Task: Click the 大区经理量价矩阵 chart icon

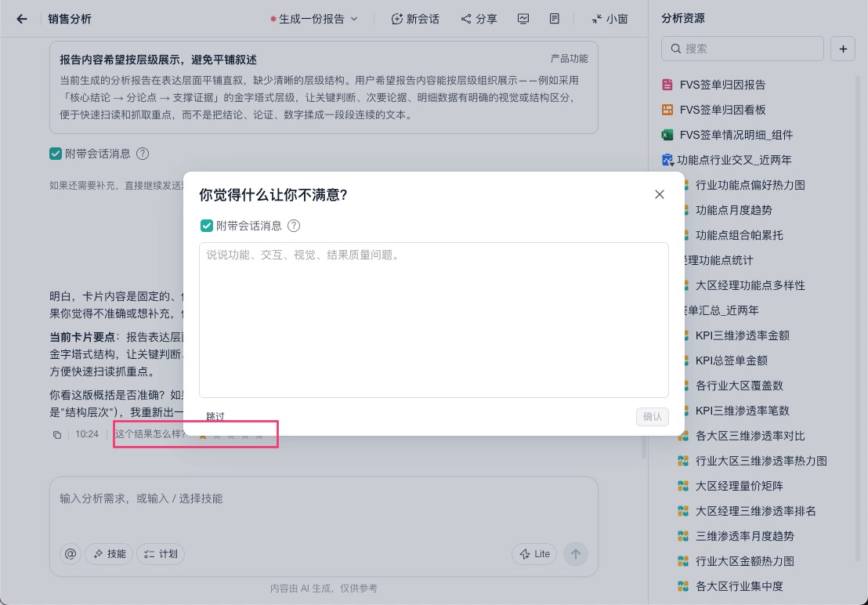Action: 683,485
